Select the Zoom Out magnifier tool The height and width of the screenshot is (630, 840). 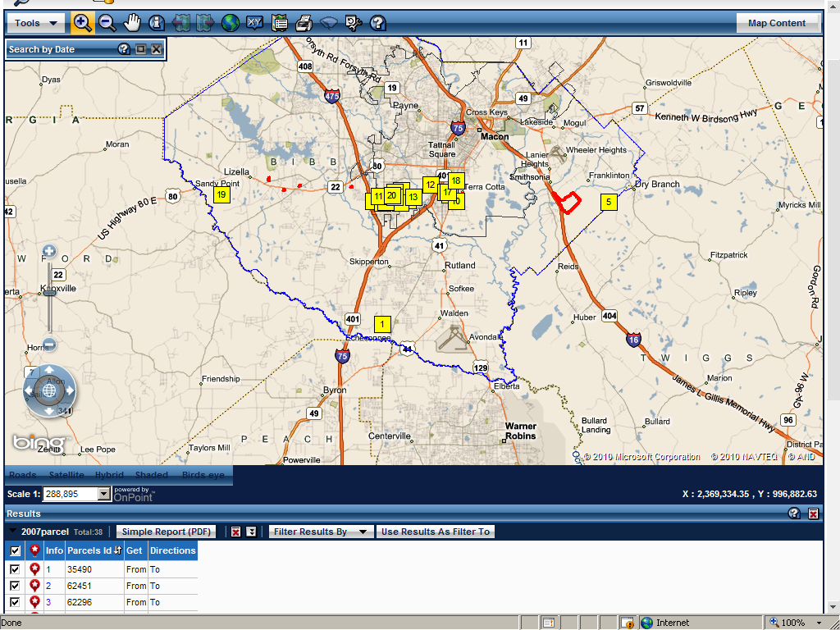point(107,23)
